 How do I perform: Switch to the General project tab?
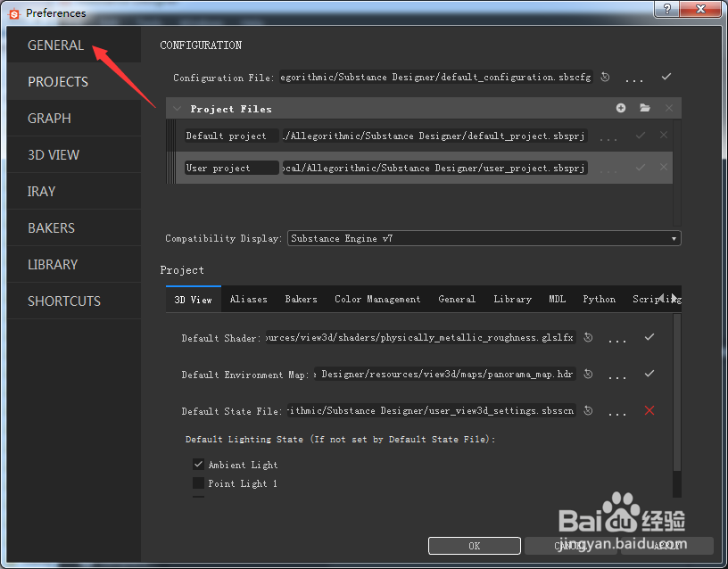[457, 300]
